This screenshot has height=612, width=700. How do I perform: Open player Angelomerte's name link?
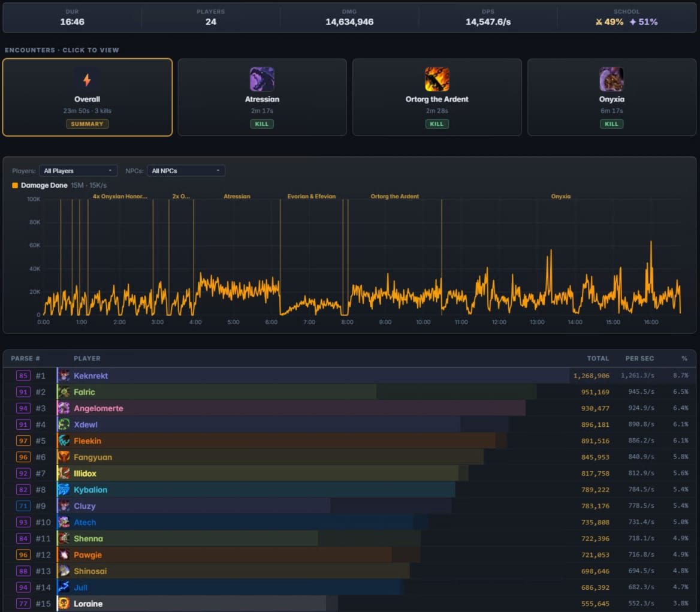pos(98,408)
